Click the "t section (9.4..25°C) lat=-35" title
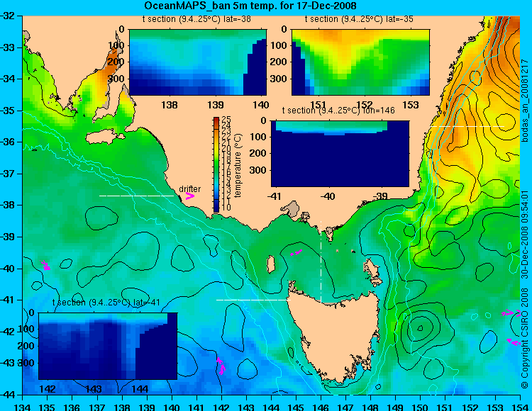 pyautogui.click(x=359, y=19)
